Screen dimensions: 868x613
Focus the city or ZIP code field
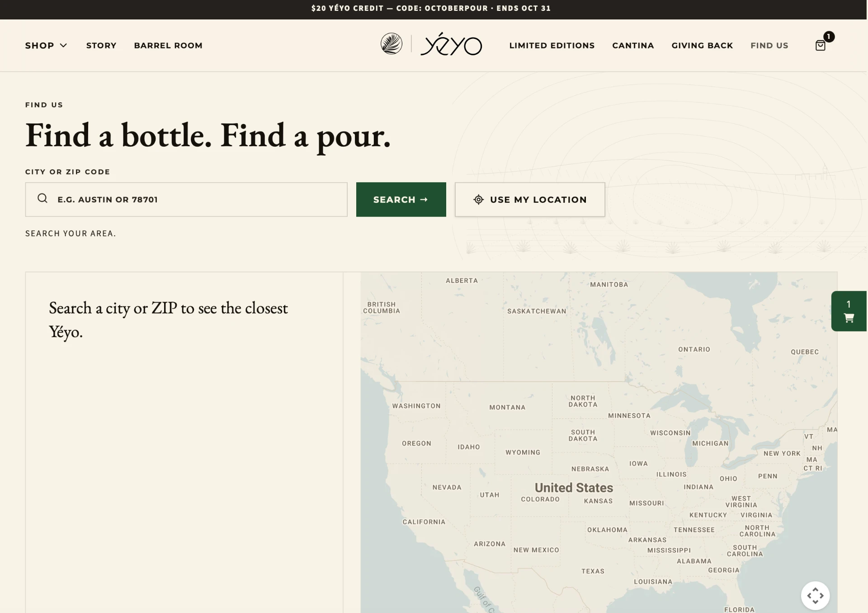186,200
